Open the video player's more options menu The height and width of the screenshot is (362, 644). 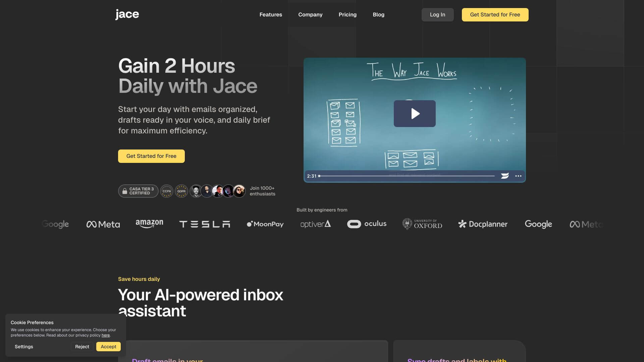coord(518,176)
